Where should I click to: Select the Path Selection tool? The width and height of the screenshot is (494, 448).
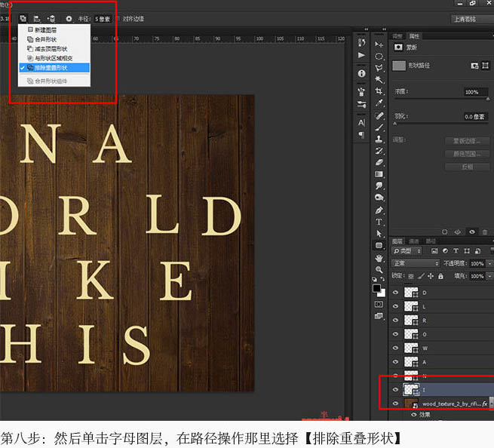(x=379, y=234)
